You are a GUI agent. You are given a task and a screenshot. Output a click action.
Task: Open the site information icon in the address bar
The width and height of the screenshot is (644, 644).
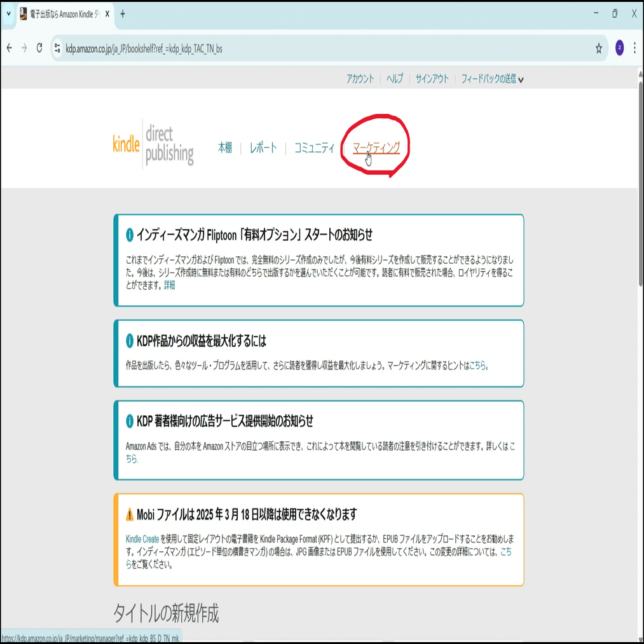(57, 48)
